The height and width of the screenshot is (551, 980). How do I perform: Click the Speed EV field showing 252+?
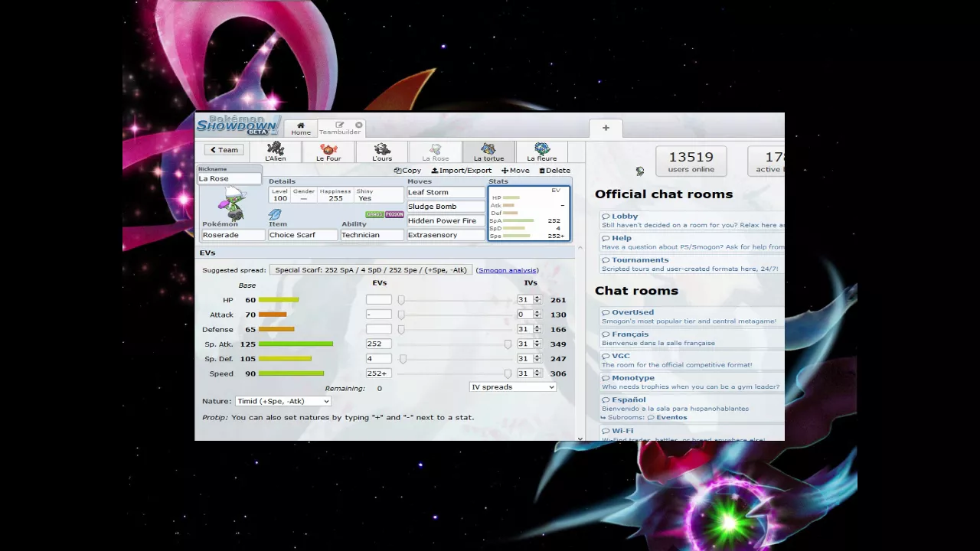[378, 373]
